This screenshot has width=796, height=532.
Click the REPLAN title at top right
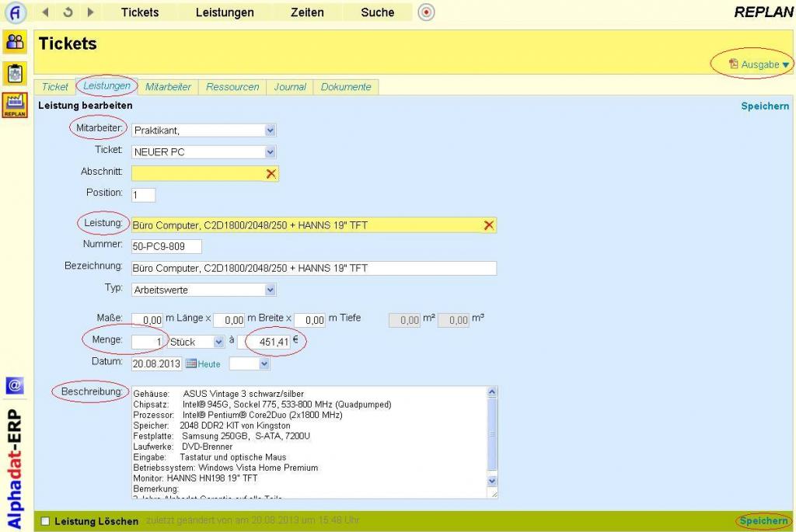(x=763, y=12)
